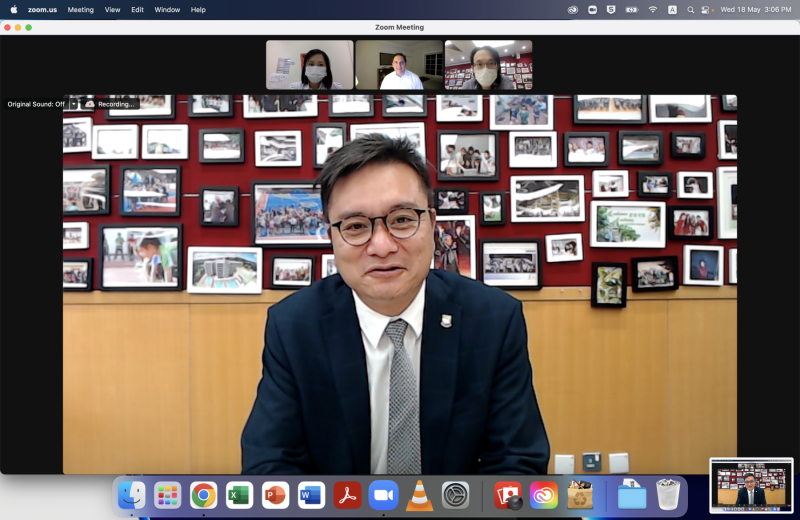Open the View menu
This screenshot has height=520, width=800.
point(112,10)
